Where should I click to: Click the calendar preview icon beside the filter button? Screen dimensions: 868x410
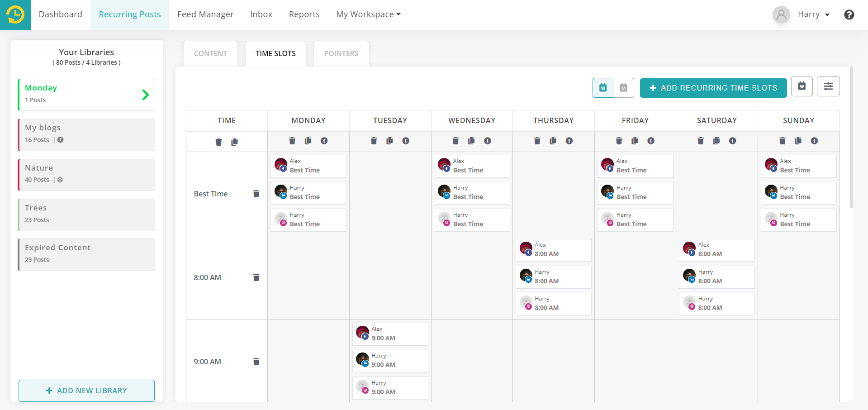[x=802, y=86]
